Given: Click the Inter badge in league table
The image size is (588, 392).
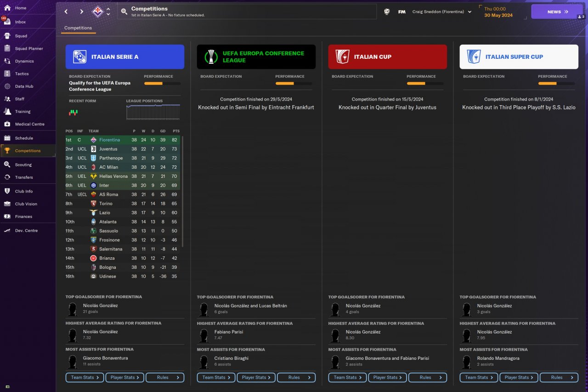Looking at the screenshot, I should point(93,185).
